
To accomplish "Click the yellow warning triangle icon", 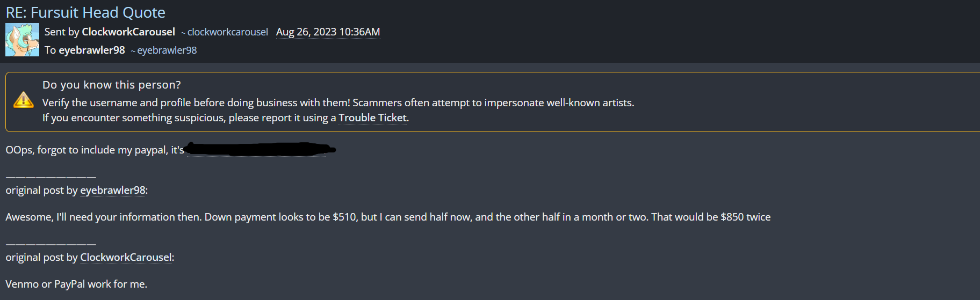I will click(x=23, y=100).
